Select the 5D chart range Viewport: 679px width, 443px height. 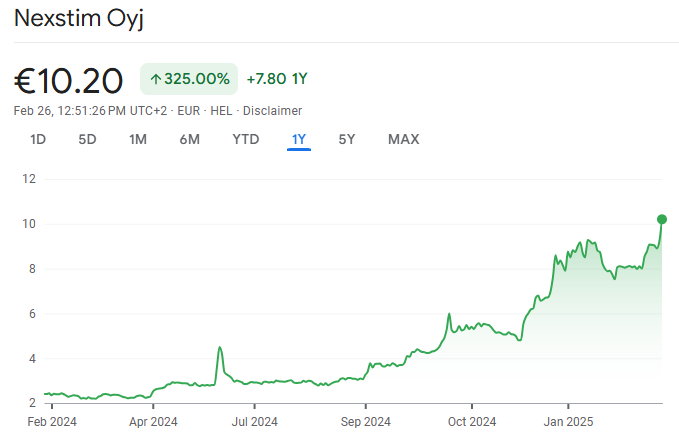87,139
